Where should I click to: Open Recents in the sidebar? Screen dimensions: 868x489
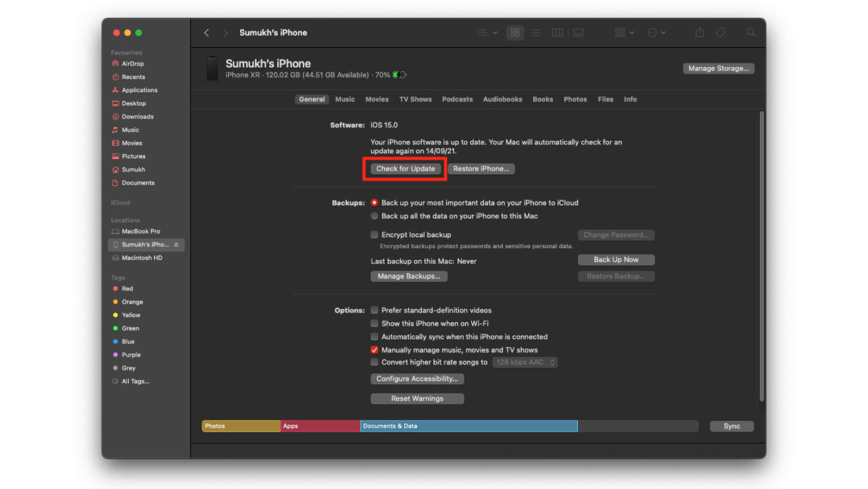pyautogui.click(x=133, y=77)
